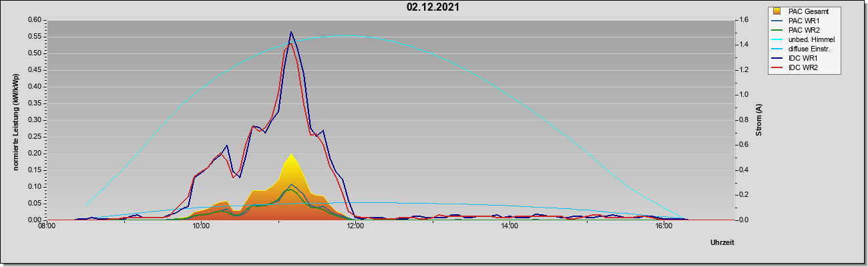This screenshot has height=267, width=868.
Task: Click the PAC Gesamt legend color swatch
Action: pyautogui.click(x=777, y=11)
